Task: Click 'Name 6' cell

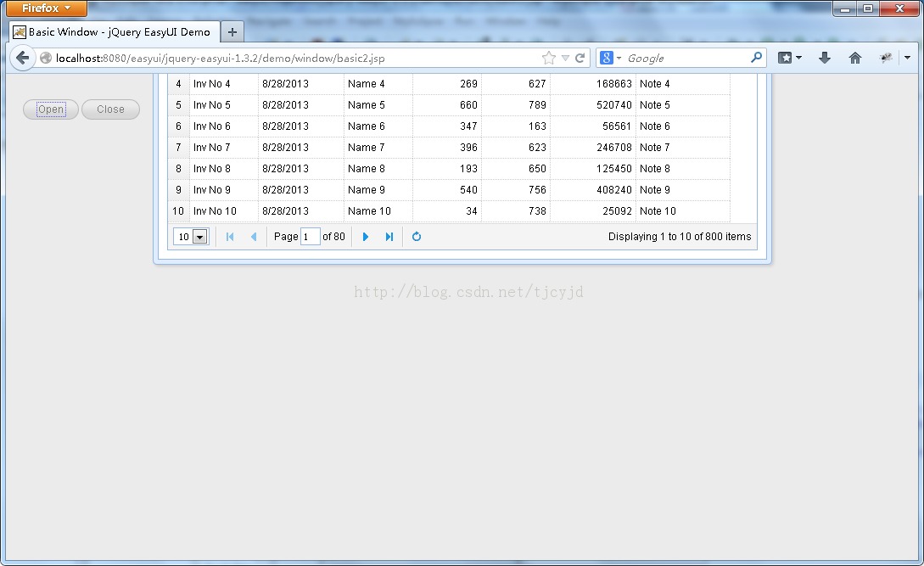Action: click(x=378, y=126)
